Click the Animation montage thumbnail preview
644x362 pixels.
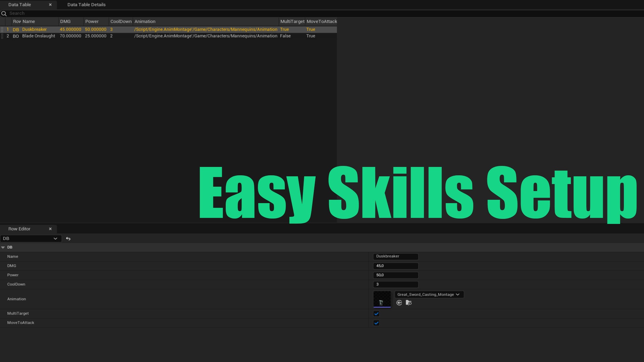[382, 299]
